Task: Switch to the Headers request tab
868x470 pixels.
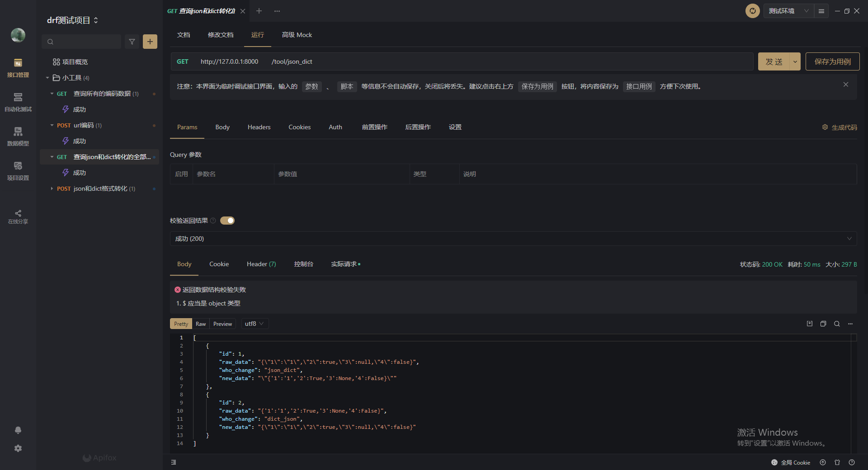Action: pos(259,127)
